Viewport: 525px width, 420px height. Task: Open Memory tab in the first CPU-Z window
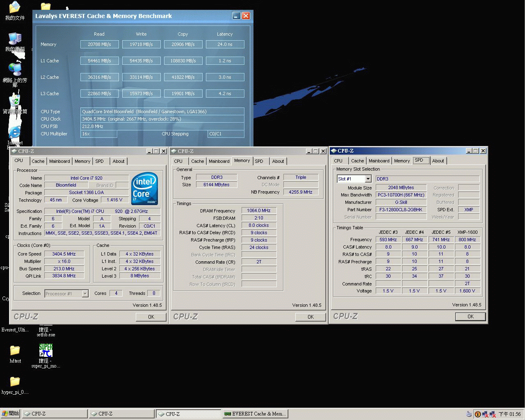[x=82, y=161]
